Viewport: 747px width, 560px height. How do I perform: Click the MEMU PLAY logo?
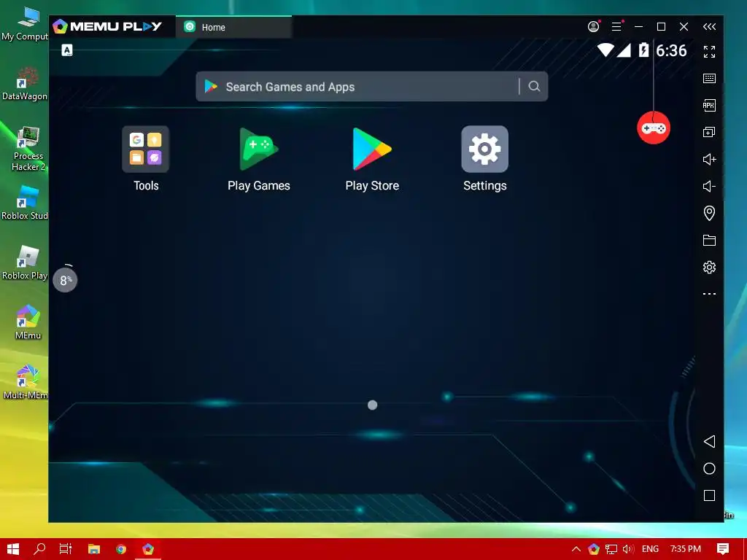tap(107, 26)
